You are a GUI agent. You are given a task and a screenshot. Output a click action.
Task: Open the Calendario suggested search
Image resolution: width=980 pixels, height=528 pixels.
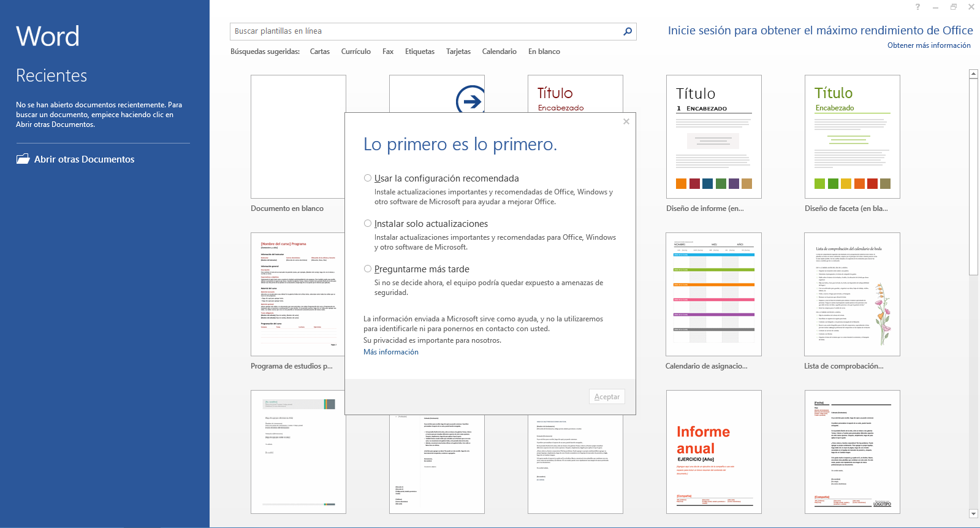[499, 52]
